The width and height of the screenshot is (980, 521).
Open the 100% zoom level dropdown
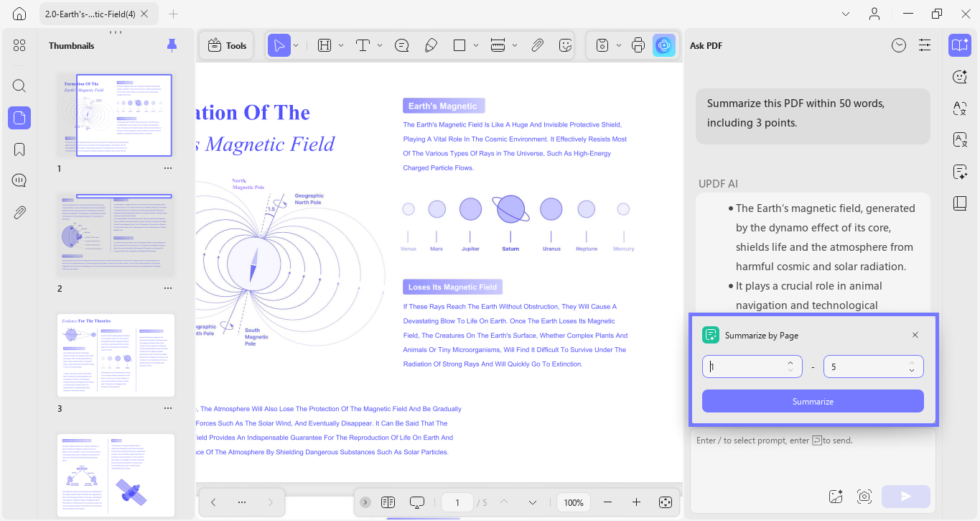pos(574,502)
